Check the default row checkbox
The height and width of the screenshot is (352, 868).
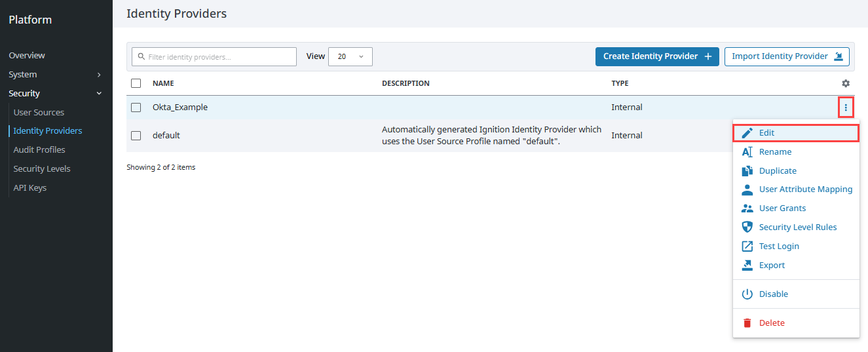[x=136, y=136]
